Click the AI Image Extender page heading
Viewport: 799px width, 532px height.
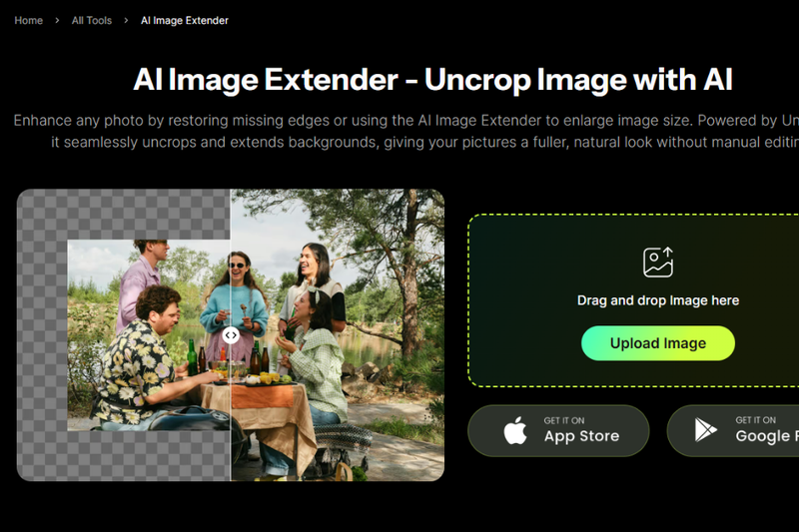pyautogui.click(x=432, y=80)
